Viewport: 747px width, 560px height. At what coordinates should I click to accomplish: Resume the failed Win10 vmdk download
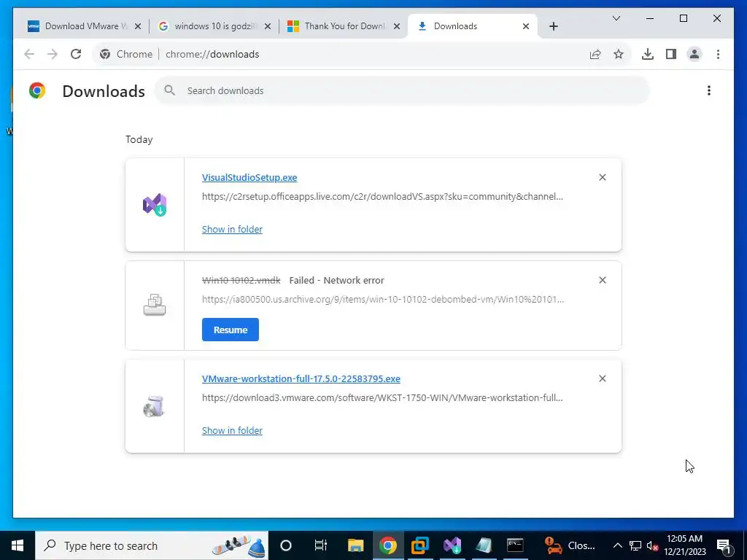click(x=230, y=330)
